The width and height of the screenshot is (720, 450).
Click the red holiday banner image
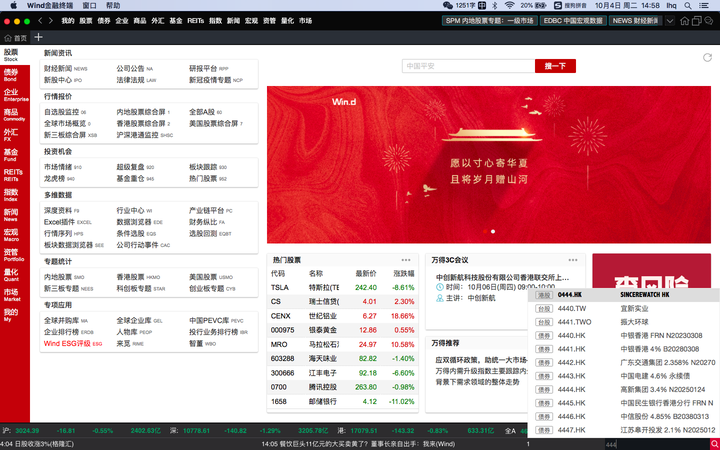pyautogui.click(x=489, y=164)
